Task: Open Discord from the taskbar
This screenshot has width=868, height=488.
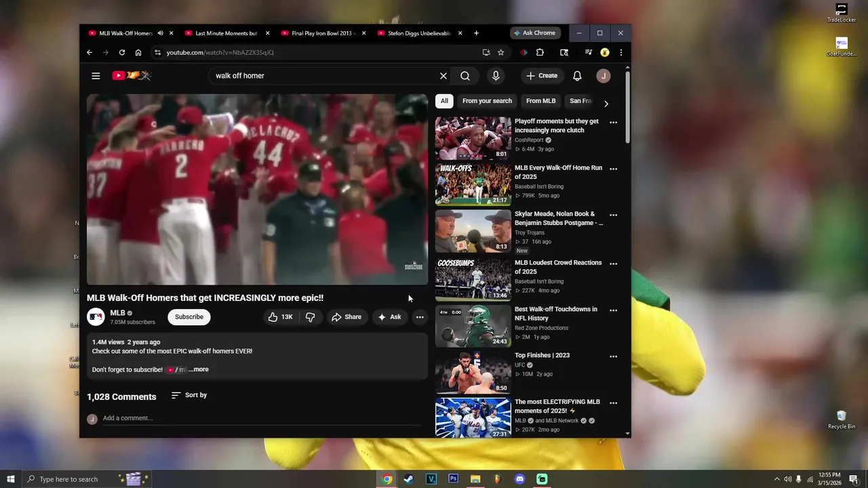Action: (520, 479)
